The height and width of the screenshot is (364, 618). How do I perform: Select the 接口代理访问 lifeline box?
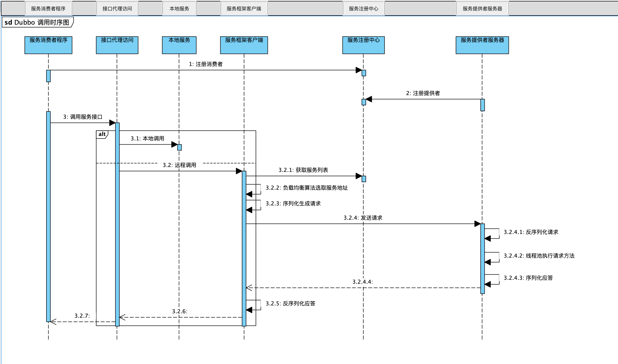117,45
